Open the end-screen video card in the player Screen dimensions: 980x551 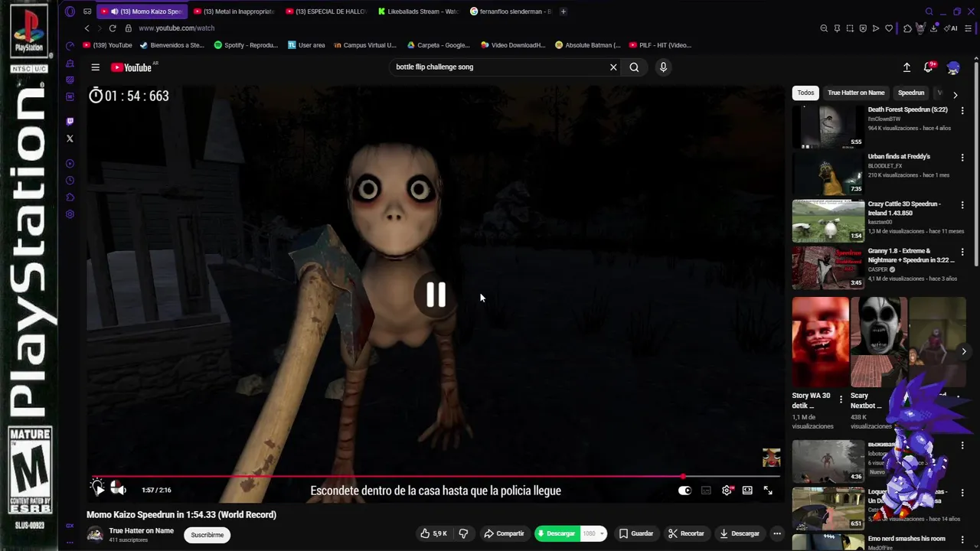pos(771,458)
